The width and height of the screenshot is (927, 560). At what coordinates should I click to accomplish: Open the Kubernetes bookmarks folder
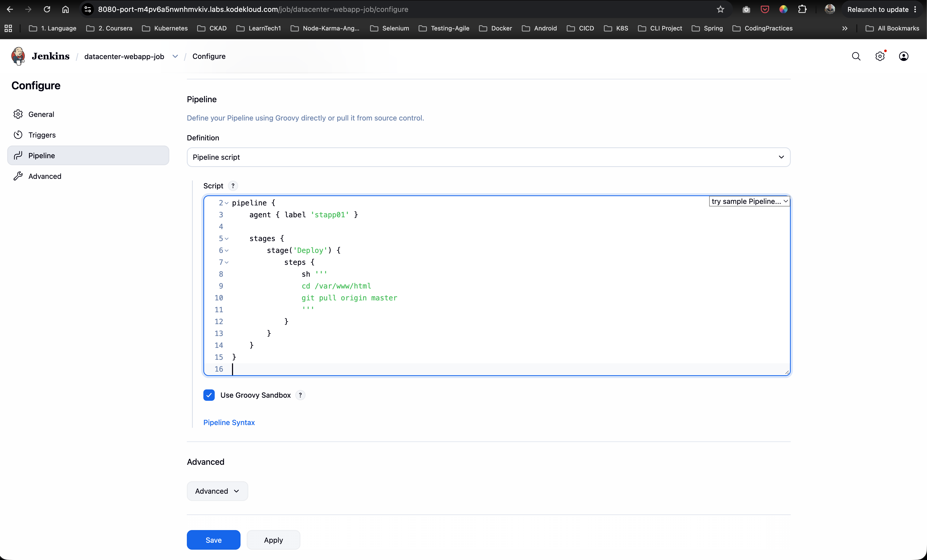[x=165, y=28]
